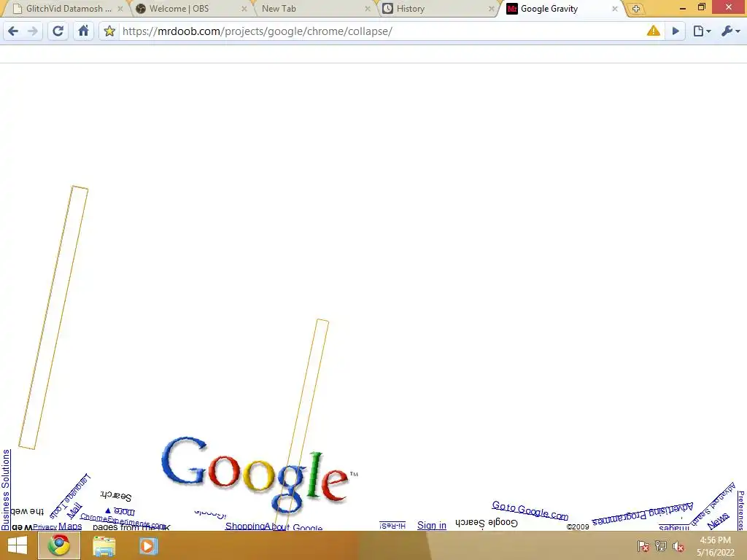This screenshot has height=560, width=747.
Task: Click the upside-down Hi-Res! link
Action: tap(392, 525)
